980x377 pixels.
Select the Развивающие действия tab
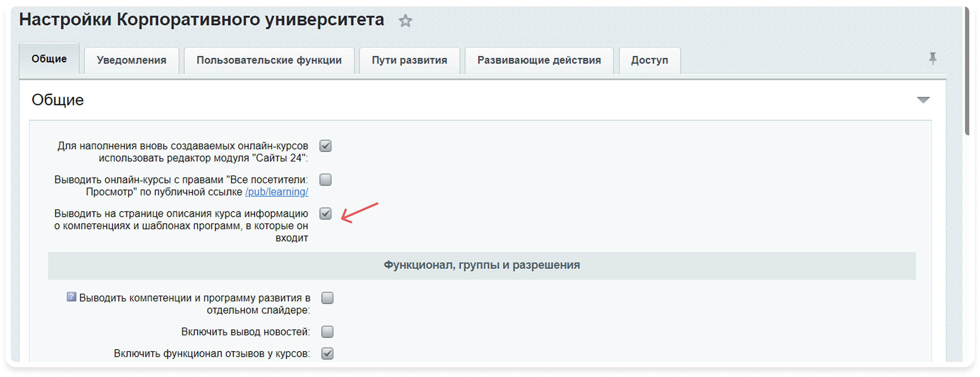click(539, 60)
